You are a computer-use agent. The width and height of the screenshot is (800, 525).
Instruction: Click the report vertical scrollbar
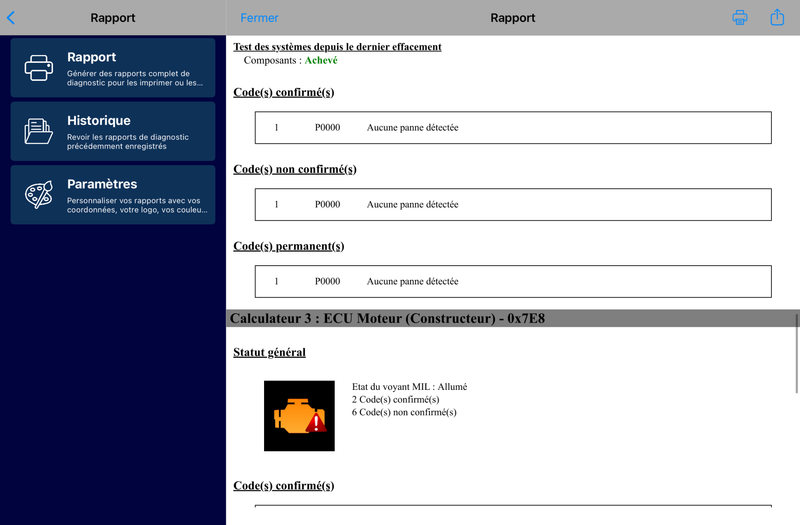796,354
